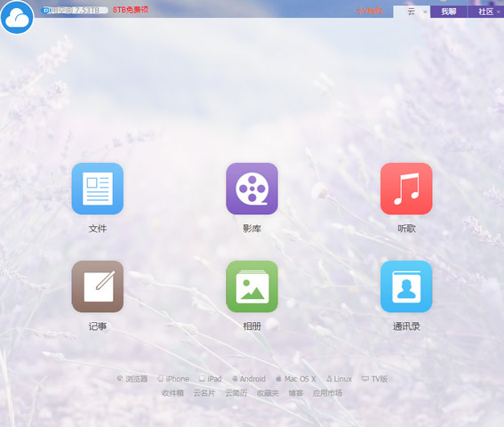Open the 记事 notes icon
Image resolution: width=504 pixels, height=427 pixels.
point(98,286)
